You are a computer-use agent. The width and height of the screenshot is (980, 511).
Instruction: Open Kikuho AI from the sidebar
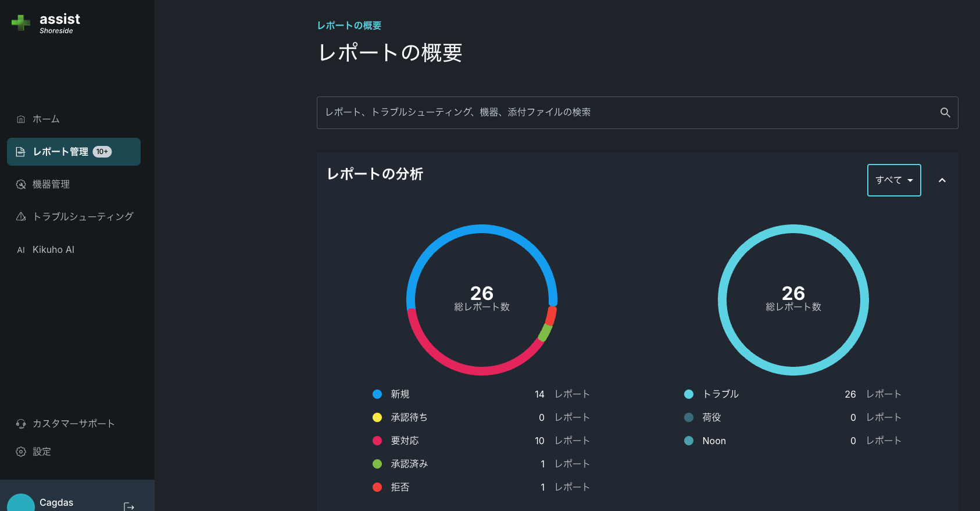coord(74,249)
